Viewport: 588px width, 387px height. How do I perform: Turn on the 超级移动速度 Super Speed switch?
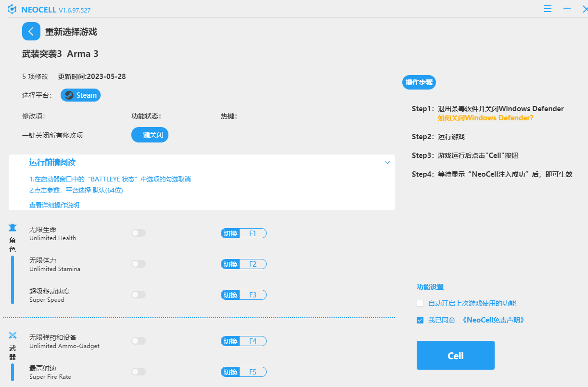139,295
